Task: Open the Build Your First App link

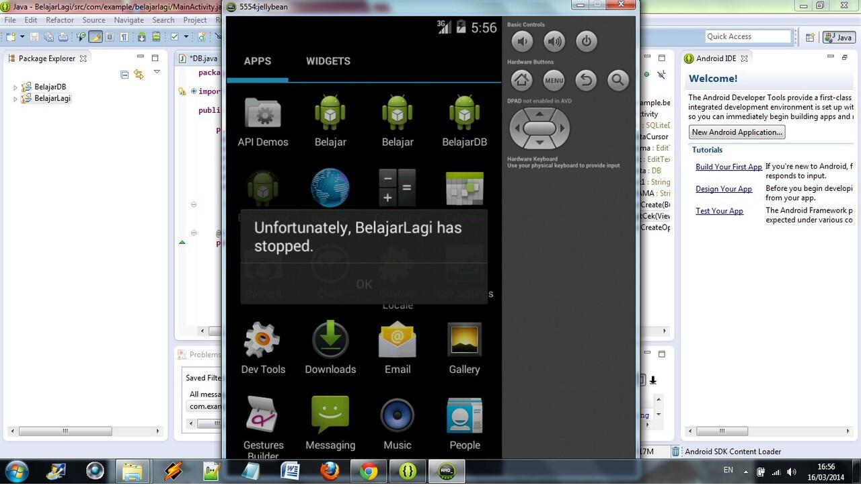Action: [x=728, y=167]
